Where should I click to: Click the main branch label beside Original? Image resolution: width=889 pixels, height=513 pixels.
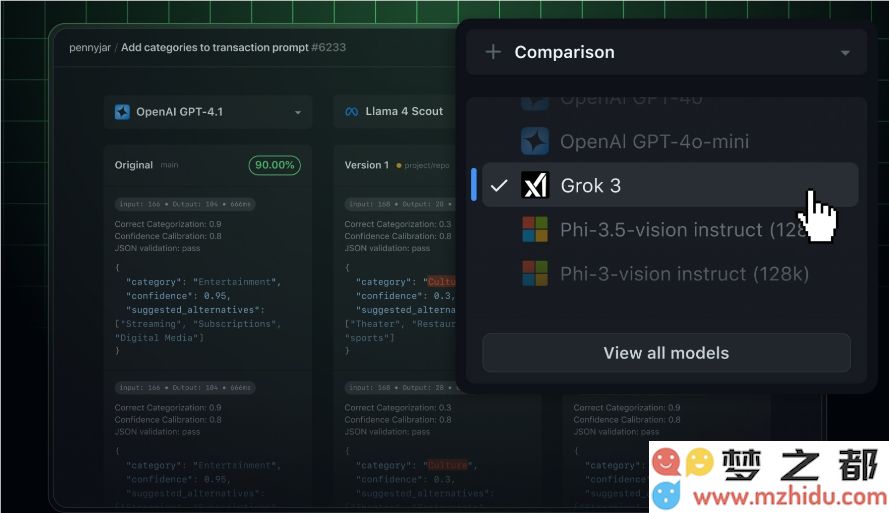pos(169,165)
